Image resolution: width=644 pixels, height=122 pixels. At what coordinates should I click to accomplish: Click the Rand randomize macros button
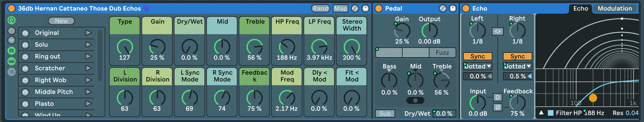click(x=320, y=8)
